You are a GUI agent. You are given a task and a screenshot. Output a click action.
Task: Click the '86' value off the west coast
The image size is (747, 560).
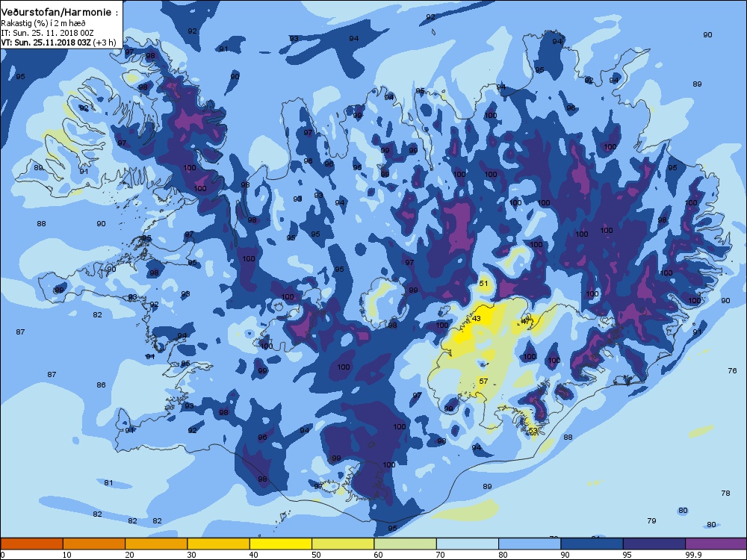101,385
